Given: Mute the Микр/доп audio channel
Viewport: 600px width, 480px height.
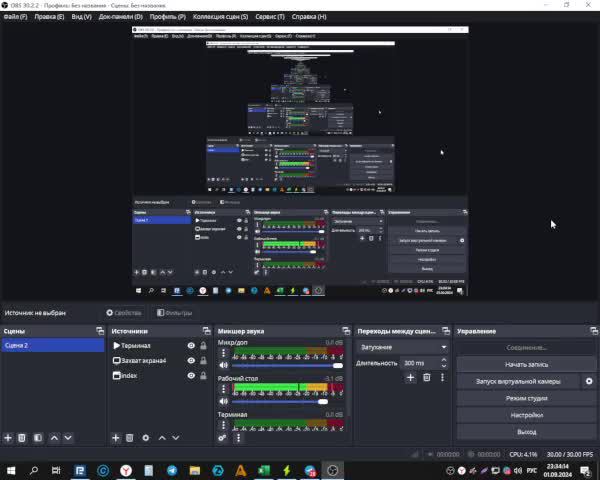Looking at the screenshot, I should (x=223, y=365).
